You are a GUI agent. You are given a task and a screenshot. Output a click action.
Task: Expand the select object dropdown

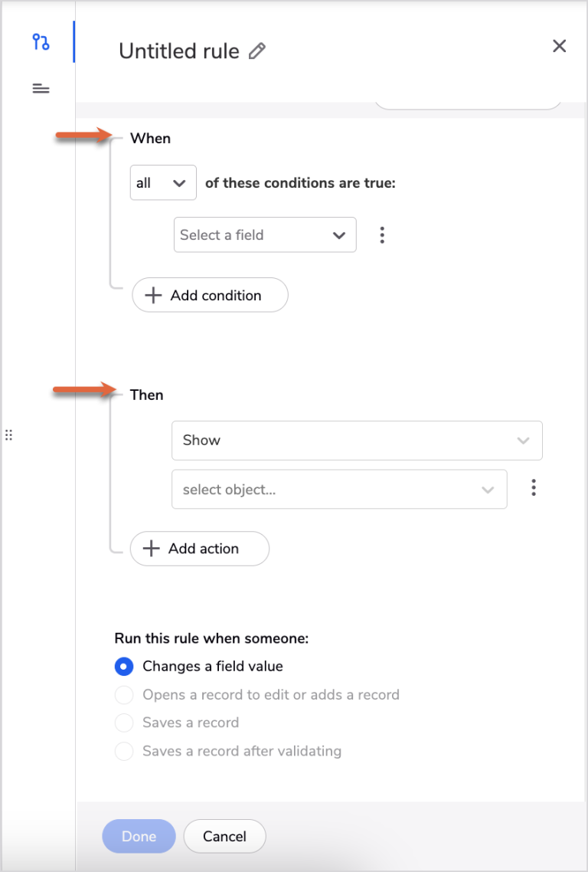coord(339,488)
